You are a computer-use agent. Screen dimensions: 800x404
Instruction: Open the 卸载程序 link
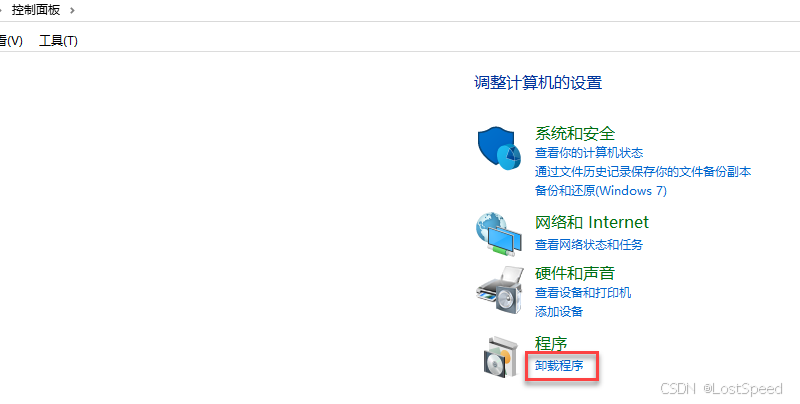click(559, 366)
